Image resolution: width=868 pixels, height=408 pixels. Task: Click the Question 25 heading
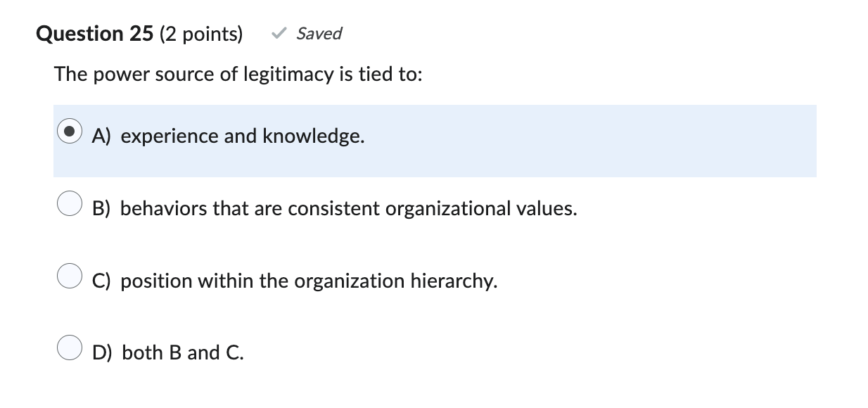94,33
